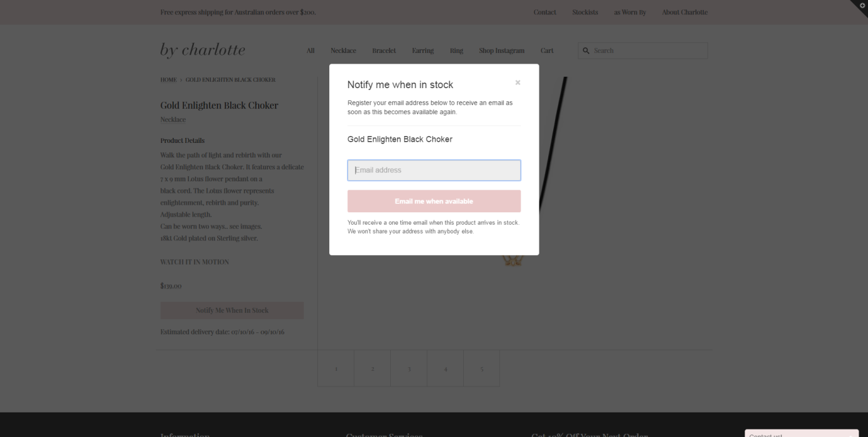Open the Contact link
The image size is (868, 437).
pyautogui.click(x=544, y=13)
